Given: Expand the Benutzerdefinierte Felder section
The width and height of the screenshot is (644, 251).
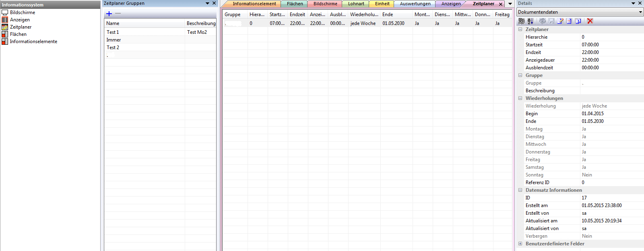Looking at the screenshot, I should click(520, 244).
